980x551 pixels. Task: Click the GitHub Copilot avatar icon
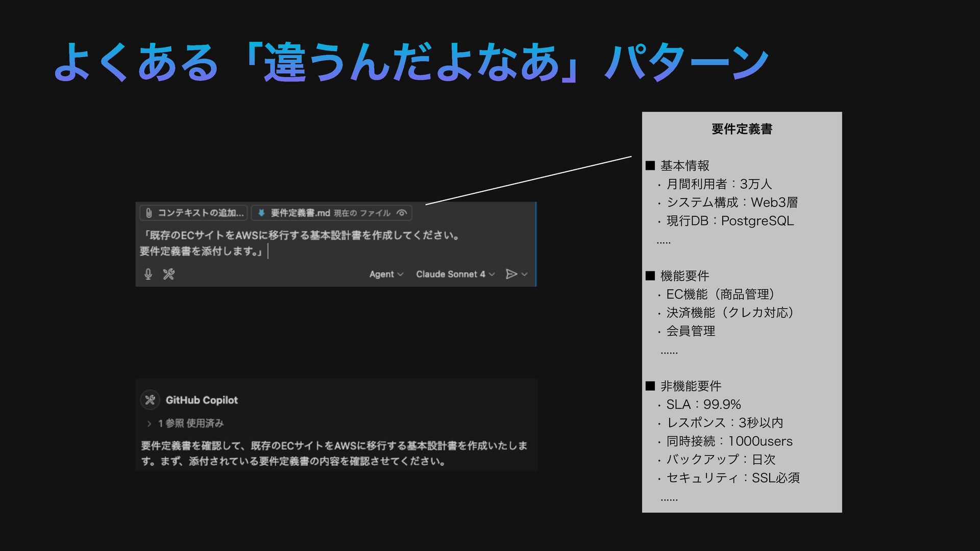pos(150,400)
